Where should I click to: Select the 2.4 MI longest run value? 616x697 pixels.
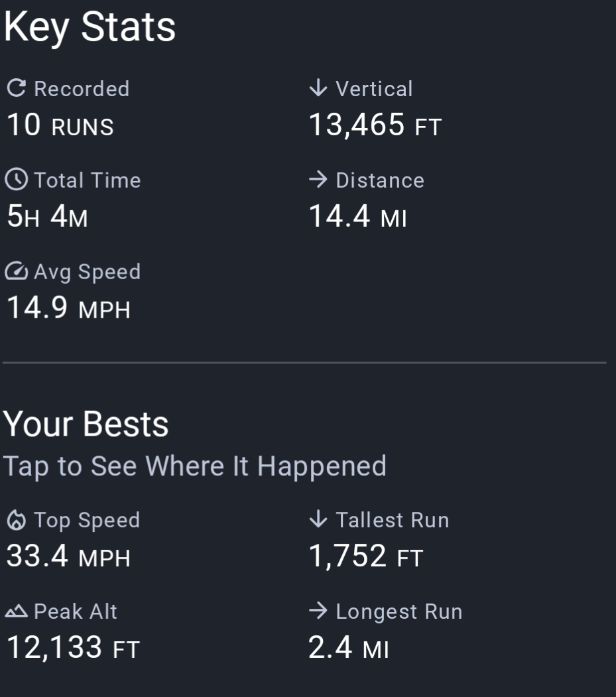click(348, 648)
